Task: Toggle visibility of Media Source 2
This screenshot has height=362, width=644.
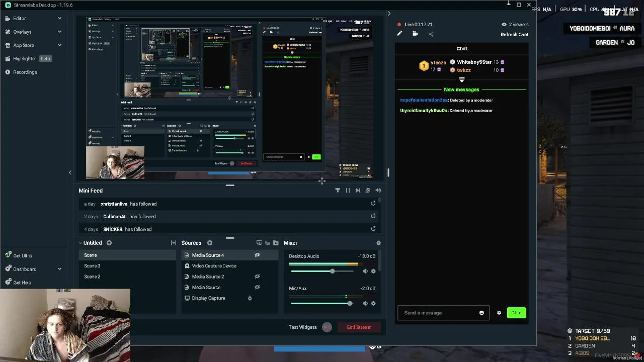Action: [257, 277]
